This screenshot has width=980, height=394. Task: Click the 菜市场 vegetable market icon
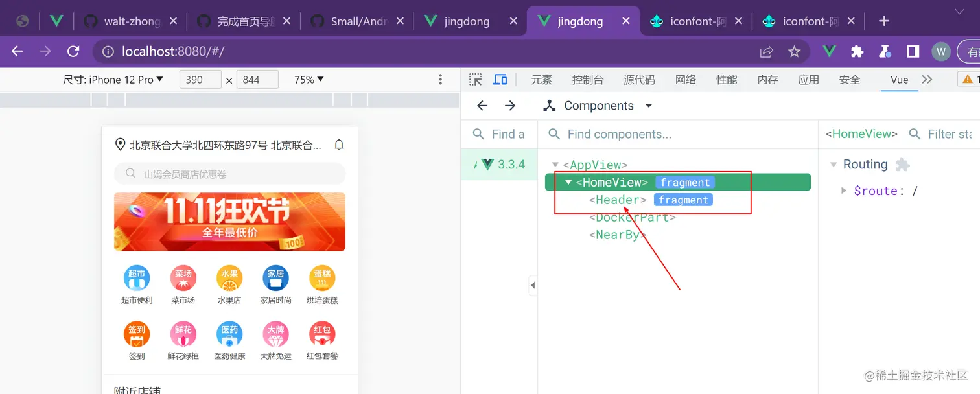(183, 277)
